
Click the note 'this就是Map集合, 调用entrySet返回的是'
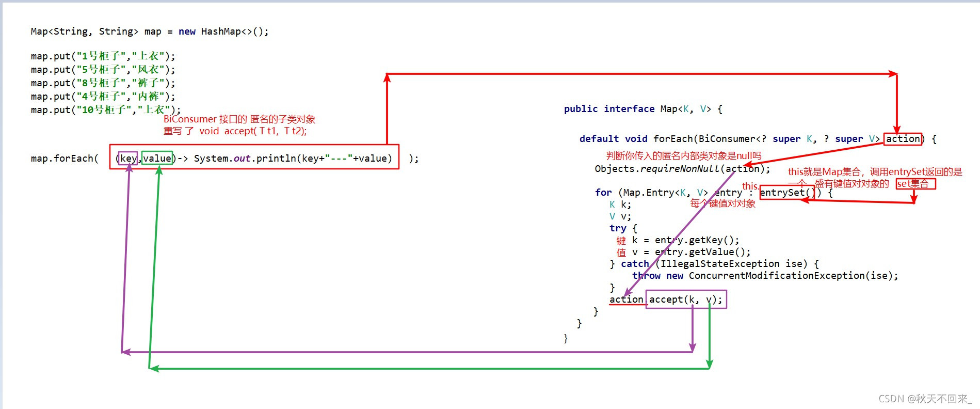[x=875, y=172]
